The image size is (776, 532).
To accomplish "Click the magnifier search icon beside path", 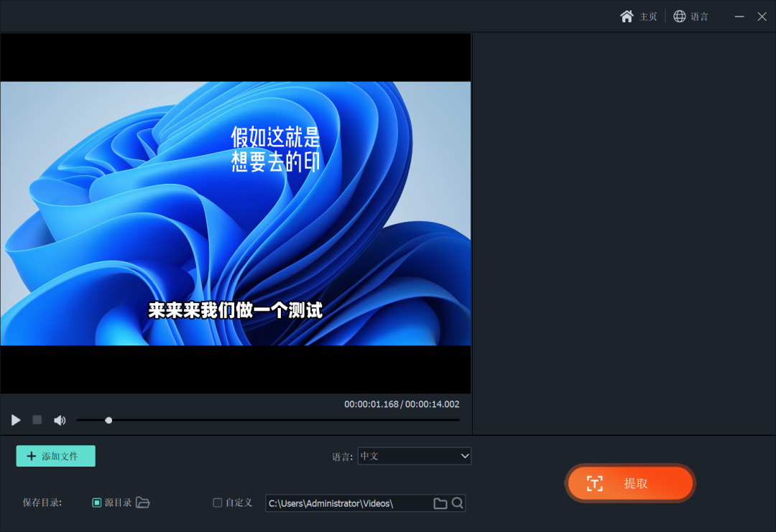I will pyautogui.click(x=458, y=503).
